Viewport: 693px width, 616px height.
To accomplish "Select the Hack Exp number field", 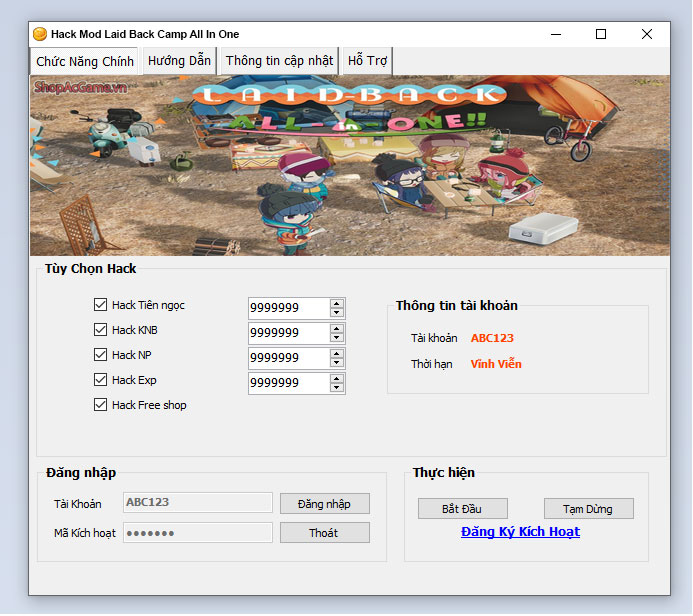I will click(x=289, y=384).
